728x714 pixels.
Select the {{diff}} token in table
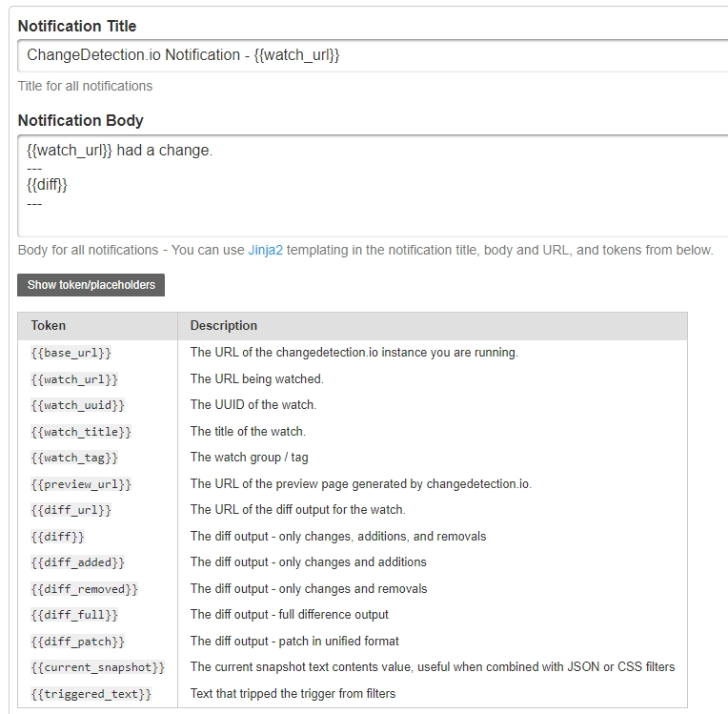pos(57,537)
